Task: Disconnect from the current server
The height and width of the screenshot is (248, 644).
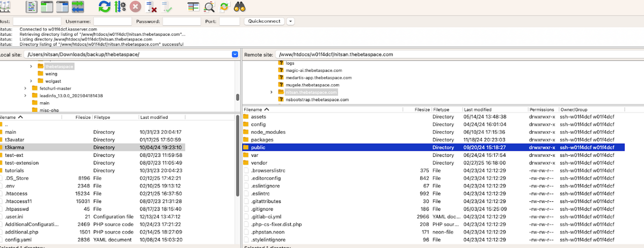Action: [151, 7]
